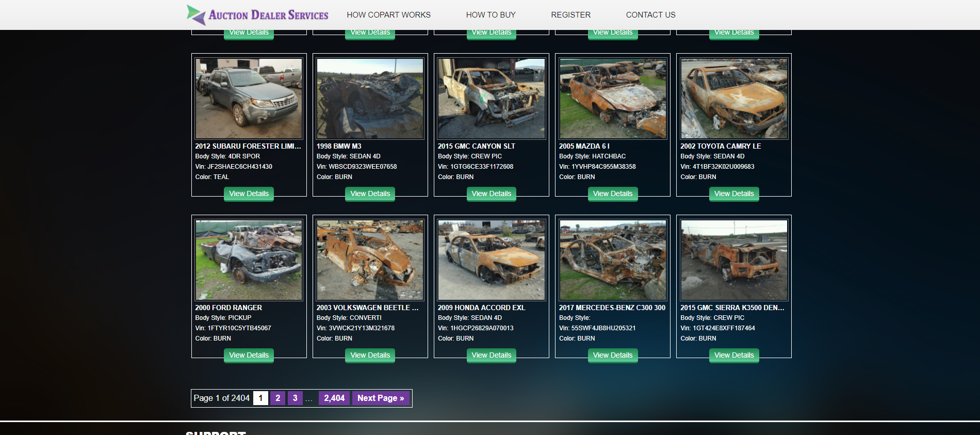Screen dimensions: 980x435
Task: Jump to last page 2,404
Action: coord(334,398)
